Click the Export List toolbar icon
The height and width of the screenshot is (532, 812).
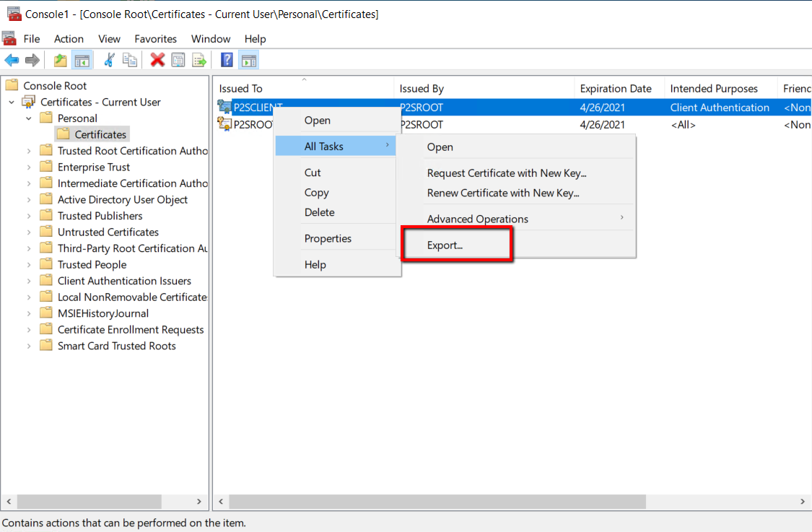pyautogui.click(x=199, y=61)
